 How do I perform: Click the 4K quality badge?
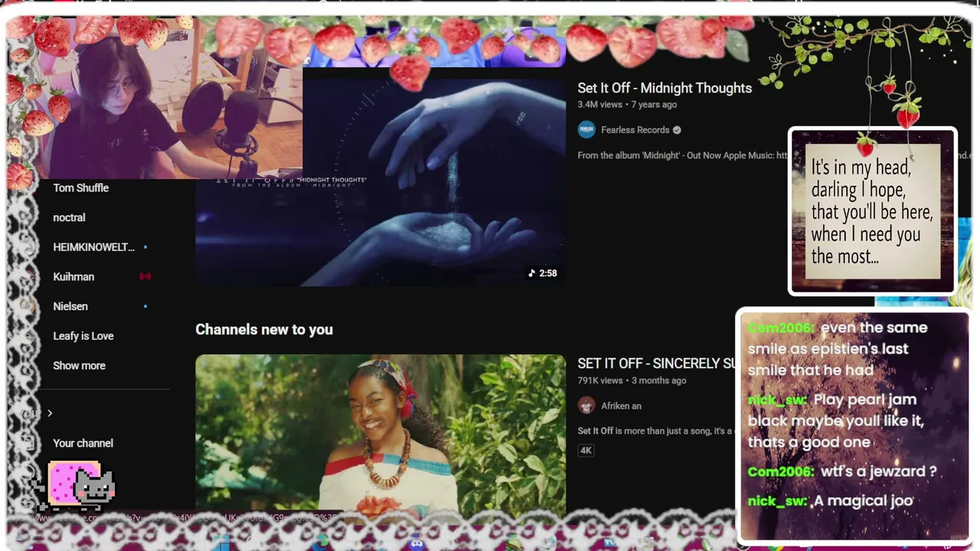coord(586,450)
